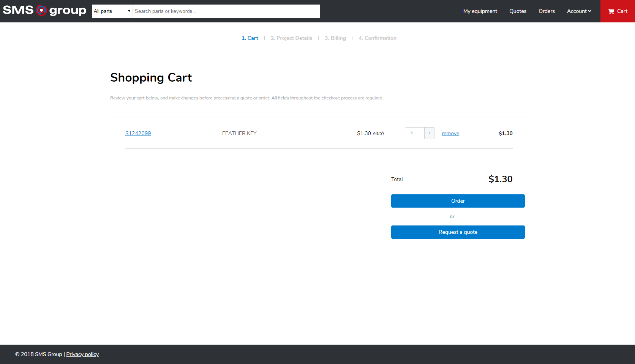Screen dimensions: 635x364
Task: Click the quantity input field
Action: pyautogui.click(x=415, y=133)
